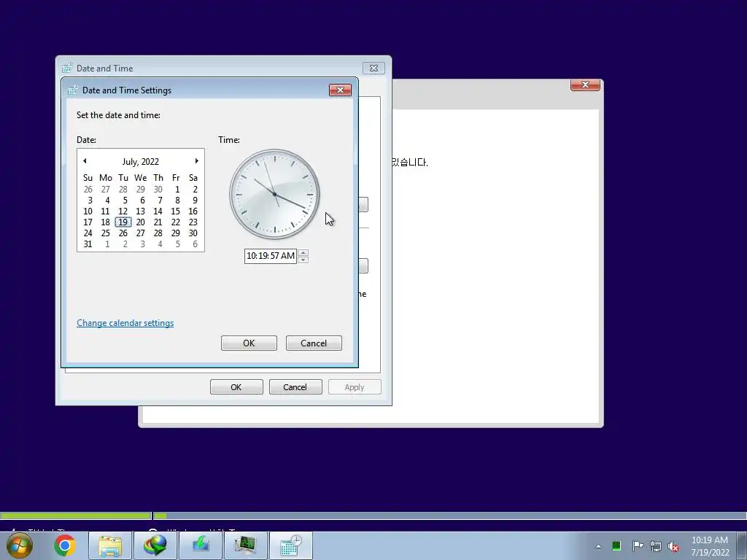Select July 31 in the calendar
Image resolution: width=747 pixels, height=560 pixels.
click(x=88, y=244)
